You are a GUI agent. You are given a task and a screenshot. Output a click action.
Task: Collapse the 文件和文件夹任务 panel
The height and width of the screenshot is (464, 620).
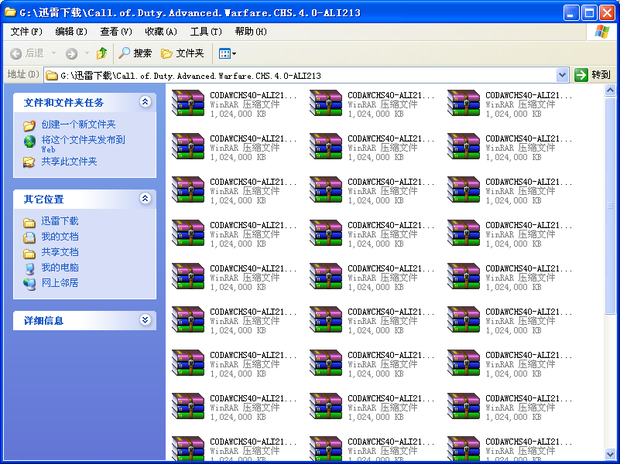(x=145, y=102)
